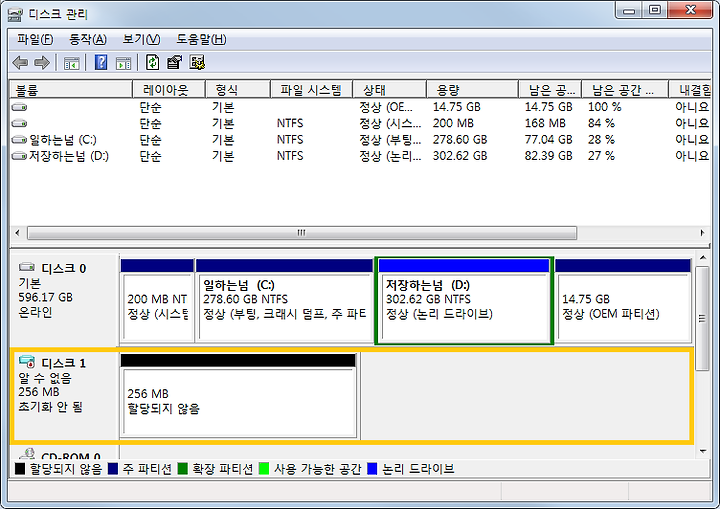Click the 302.62 GB capacity cell

[x=460, y=156]
